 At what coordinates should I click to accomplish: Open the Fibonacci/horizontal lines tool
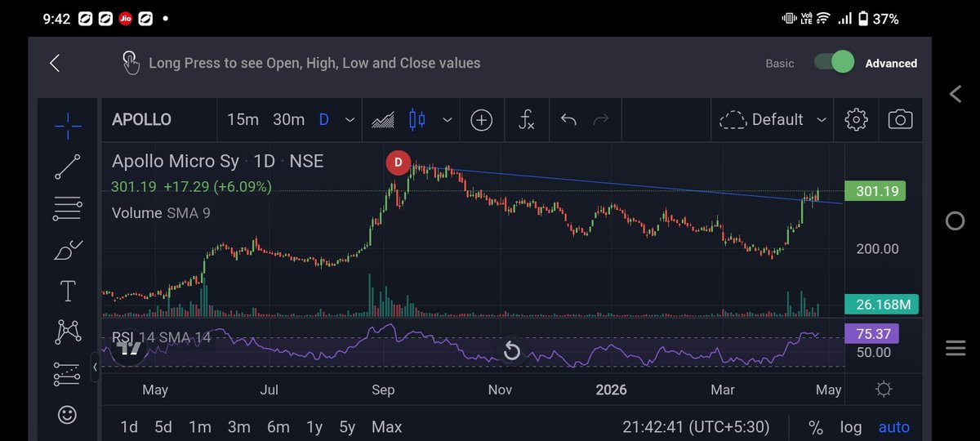pyautogui.click(x=67, y=208)
